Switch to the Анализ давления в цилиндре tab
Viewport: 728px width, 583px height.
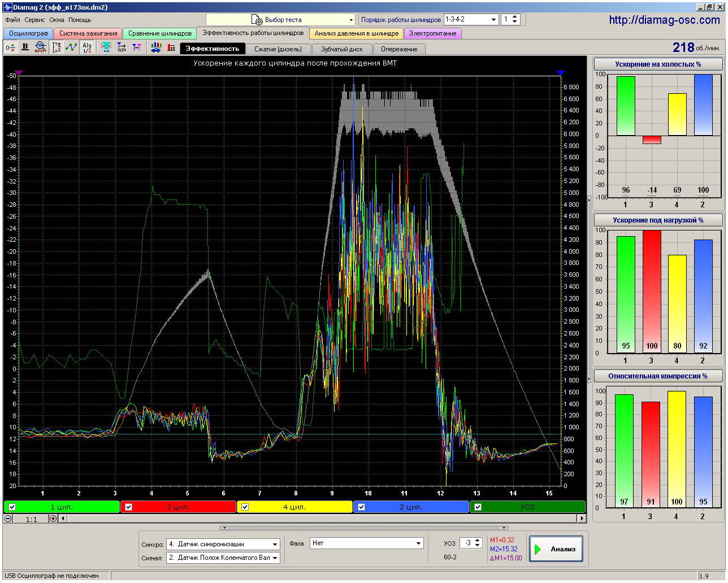click(x=357, y=34)
